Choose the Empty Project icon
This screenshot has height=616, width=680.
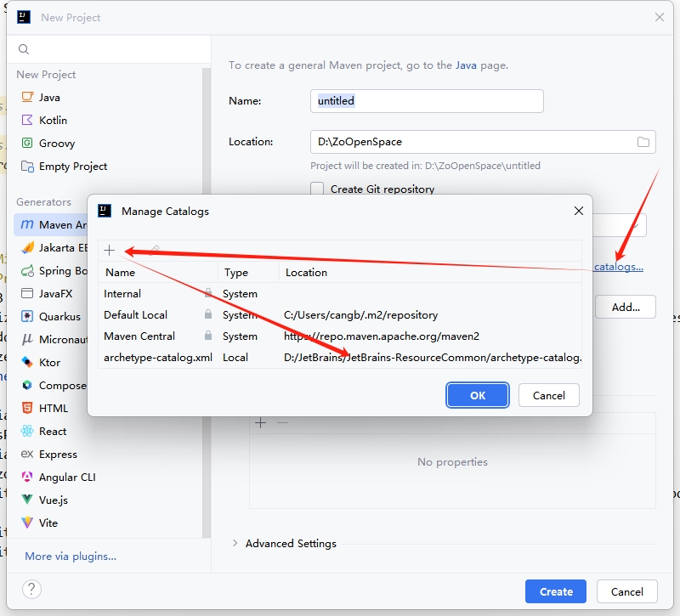(x=27, y=166)
